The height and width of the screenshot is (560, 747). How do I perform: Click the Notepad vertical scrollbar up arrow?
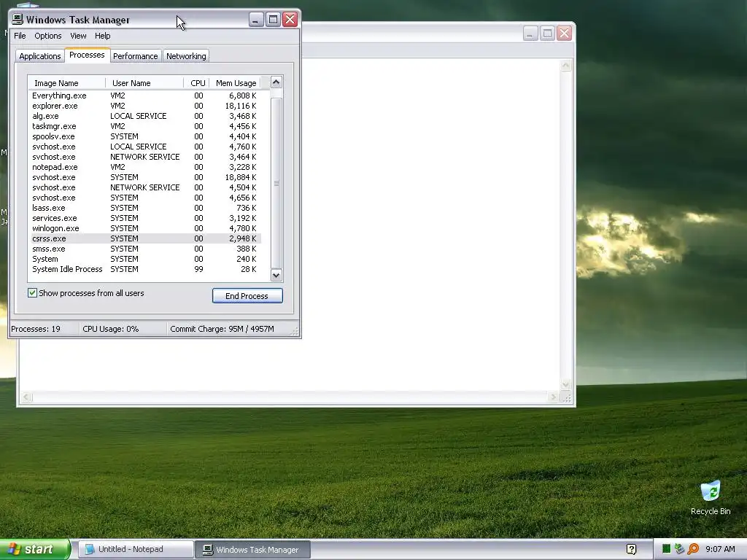pyautogui.click(x=566, y=65)
